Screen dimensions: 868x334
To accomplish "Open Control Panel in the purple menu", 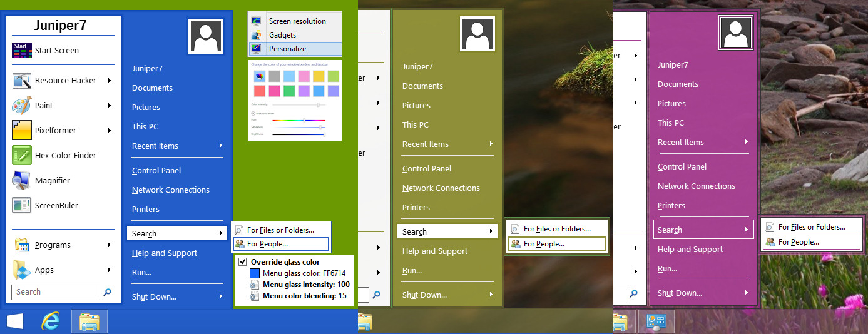I will 682,167.
